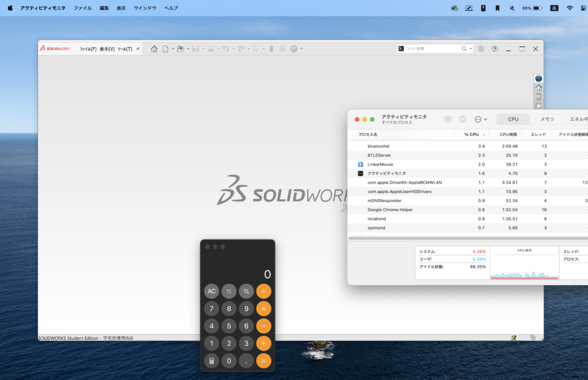Expand the dropdown arrow beside SOLIDWORKS Undo icon
Viewport: 588px width, 380px height.
pyautogui.click(x=233, y=49)
